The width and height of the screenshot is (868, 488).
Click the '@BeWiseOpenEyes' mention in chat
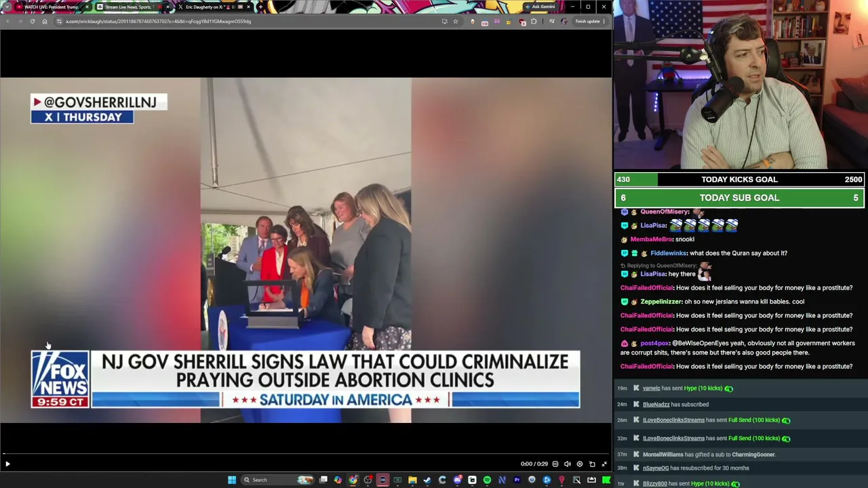pos(700,344)
